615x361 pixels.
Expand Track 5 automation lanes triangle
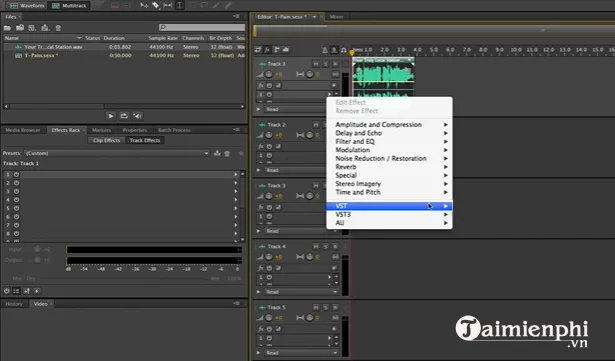pyautogui.click(x=258, y=353)
